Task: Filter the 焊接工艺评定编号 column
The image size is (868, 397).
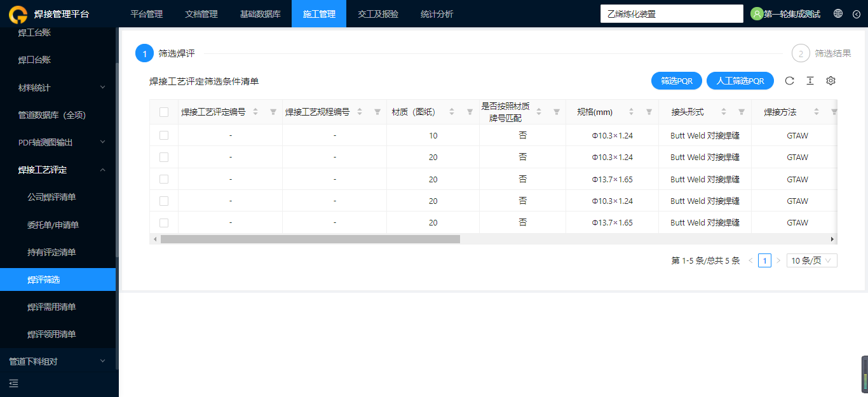Action: coord(273,112)
